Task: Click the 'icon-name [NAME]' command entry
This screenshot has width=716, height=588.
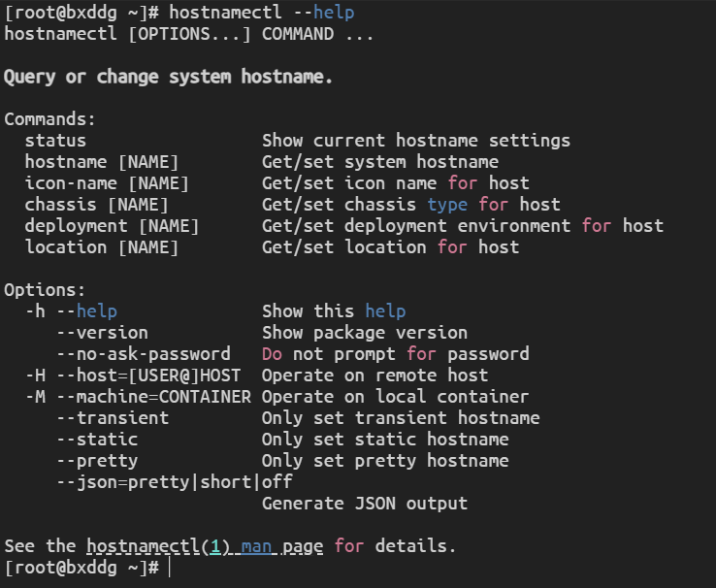Action: (x=107, y=183)
